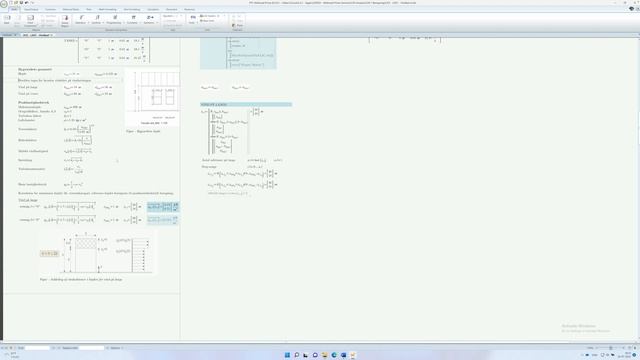This screenshot has width=640, height=360.
Task: Open the Mathcad application menu button
Action: (4, 4)
